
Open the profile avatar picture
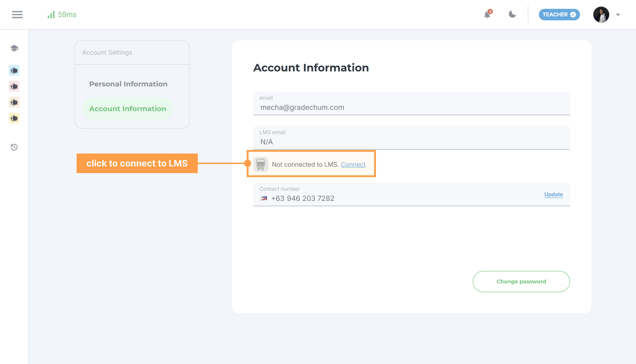[x=601, y=14]
